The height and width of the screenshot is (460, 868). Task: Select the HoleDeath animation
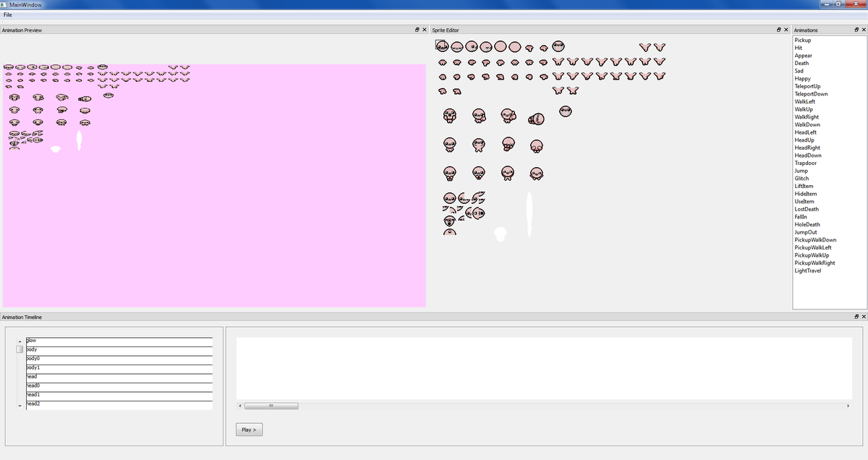click(829, 224)
